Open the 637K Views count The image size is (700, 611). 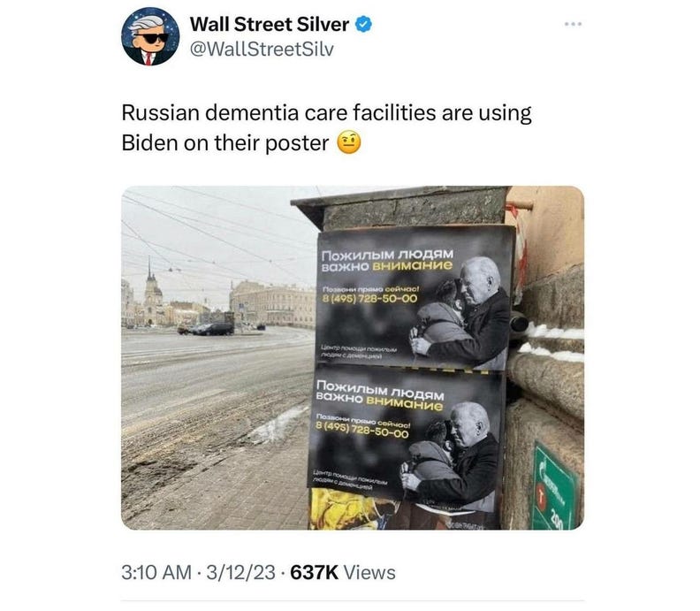343,573
